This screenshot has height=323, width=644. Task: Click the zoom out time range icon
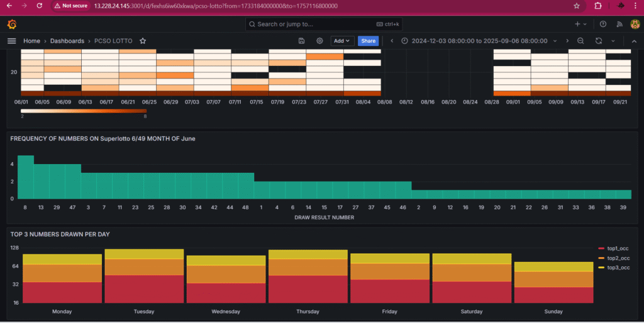pos(580,41)
